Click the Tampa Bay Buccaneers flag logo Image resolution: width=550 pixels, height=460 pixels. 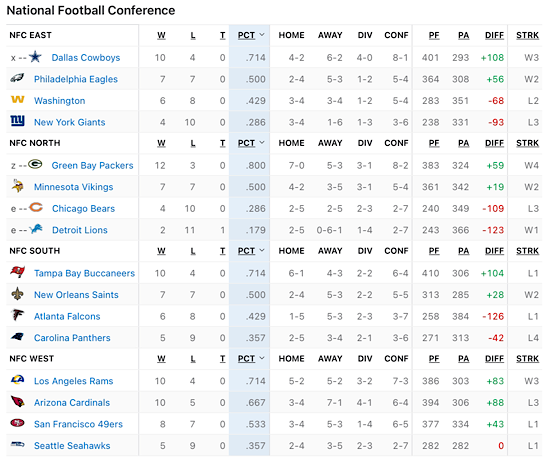pyautogui.click(x=18, y=272)
